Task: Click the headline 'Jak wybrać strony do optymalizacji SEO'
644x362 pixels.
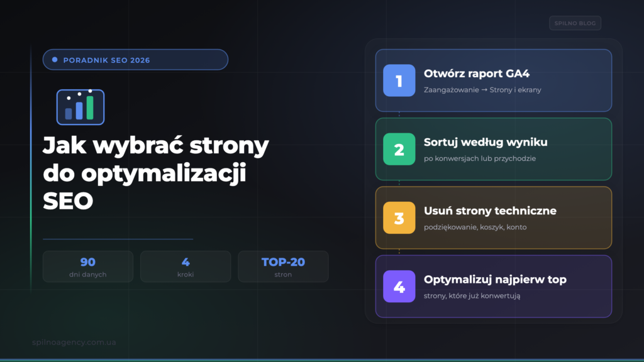Action: (x=156, y=173)
